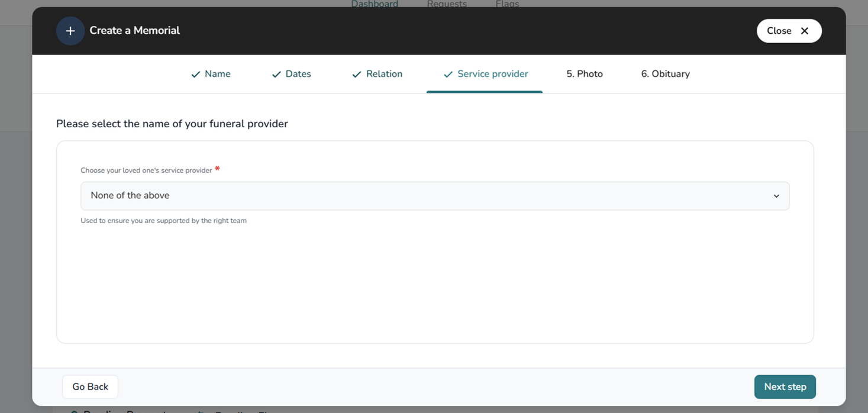Click the Requests link in the top navigation

447,4
